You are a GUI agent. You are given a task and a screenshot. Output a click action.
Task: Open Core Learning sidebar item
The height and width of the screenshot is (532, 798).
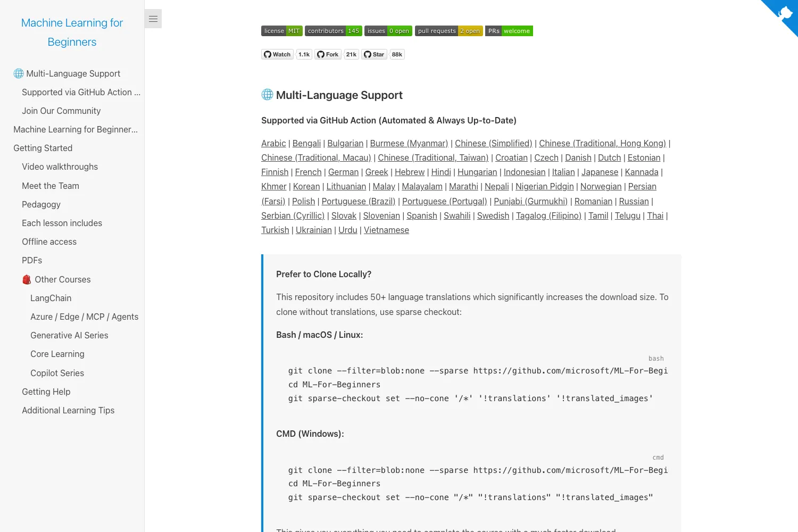57,354
